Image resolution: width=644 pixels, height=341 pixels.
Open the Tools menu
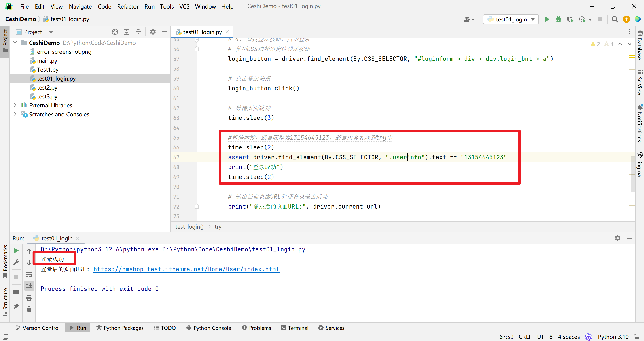(167, 6)
